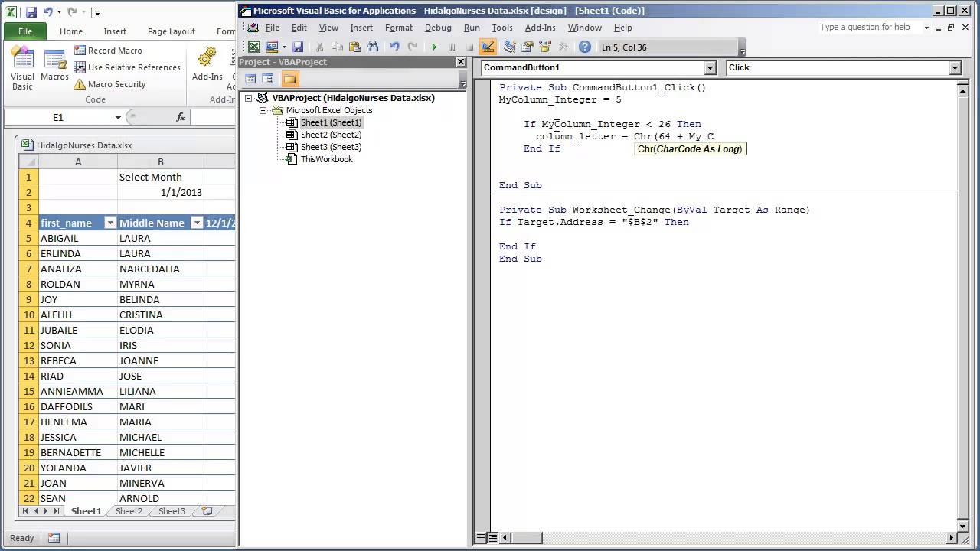
Task: Open Project Explorer toolbar icon
Action: (510, 47)
